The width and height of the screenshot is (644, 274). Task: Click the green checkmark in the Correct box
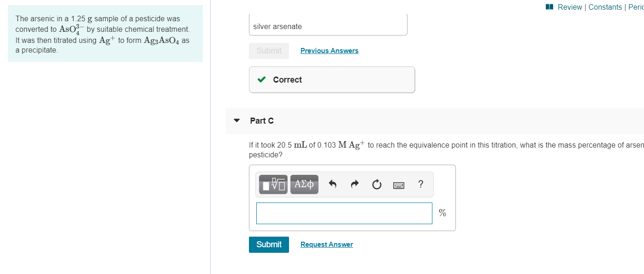pos(262,79)
